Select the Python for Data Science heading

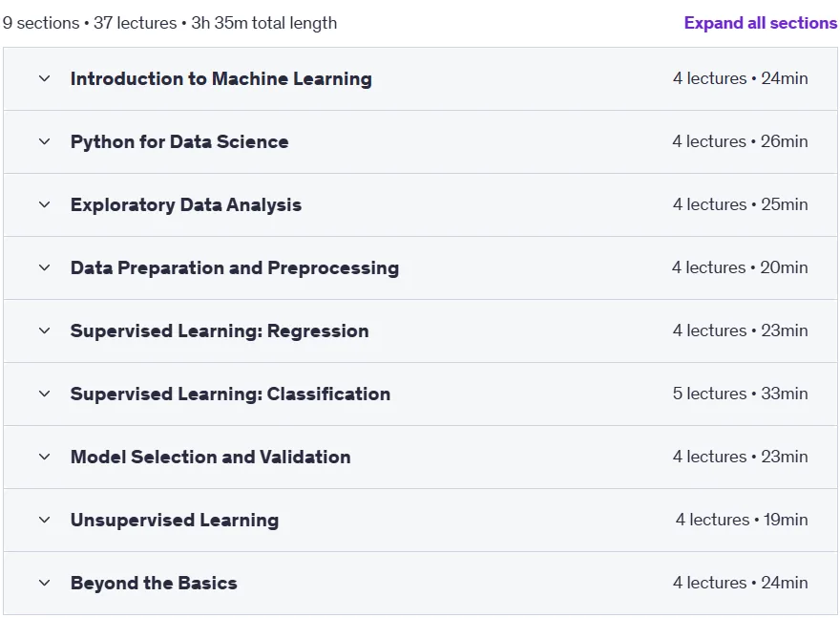tap(179, 142)
